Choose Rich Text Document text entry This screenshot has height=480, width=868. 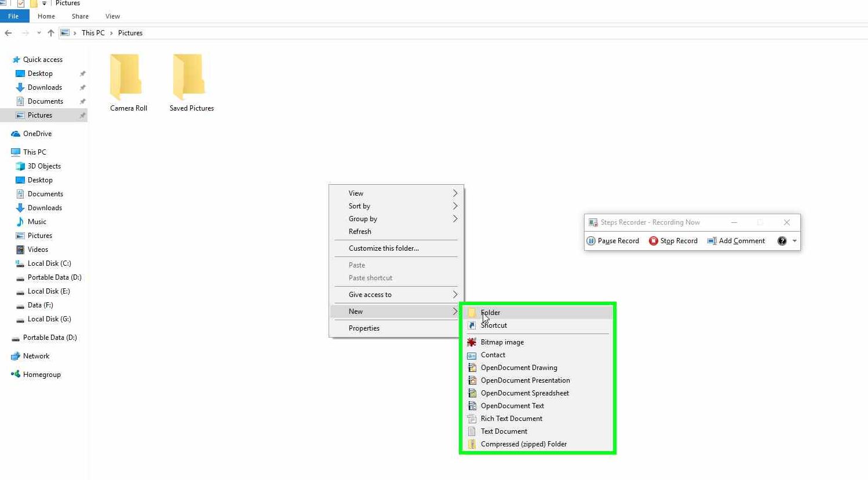pyautogui.click(x=511, y=419)
